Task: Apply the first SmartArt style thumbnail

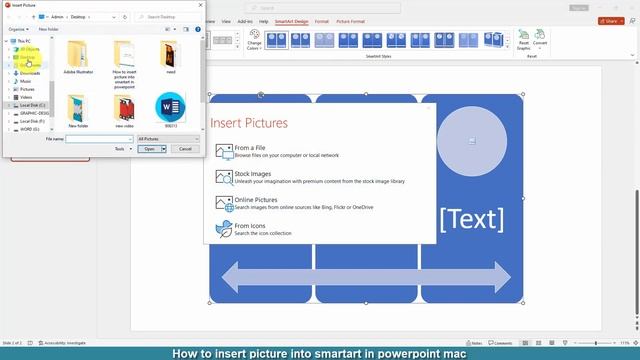Action: (276, 40)
